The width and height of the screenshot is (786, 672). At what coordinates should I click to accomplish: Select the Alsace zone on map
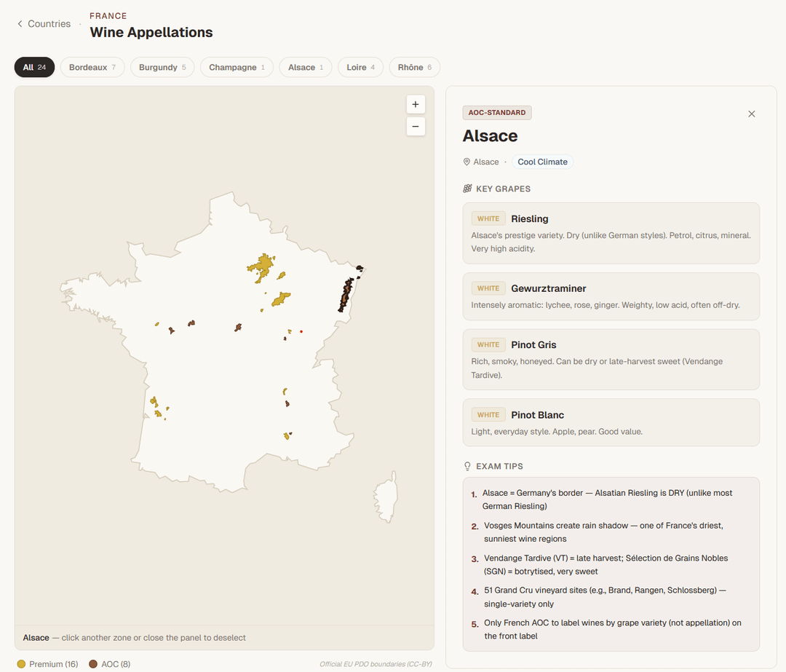(x=346, y=295)
